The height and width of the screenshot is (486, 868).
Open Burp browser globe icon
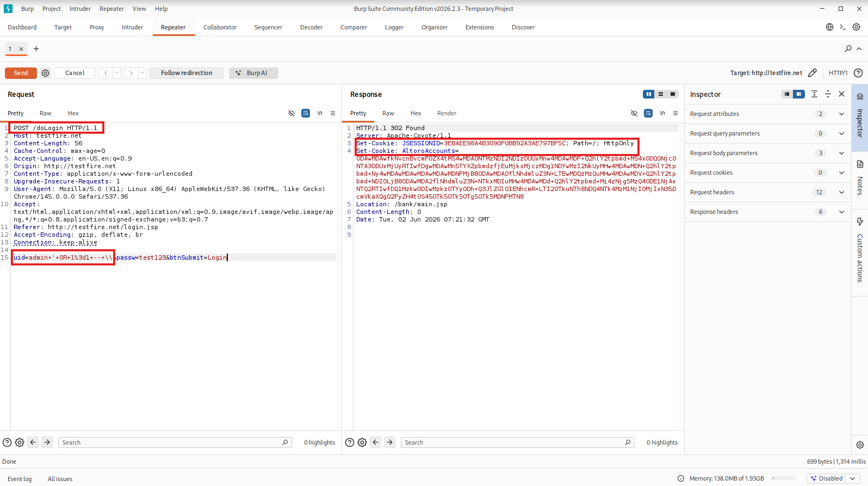click(x=829, y=27)
